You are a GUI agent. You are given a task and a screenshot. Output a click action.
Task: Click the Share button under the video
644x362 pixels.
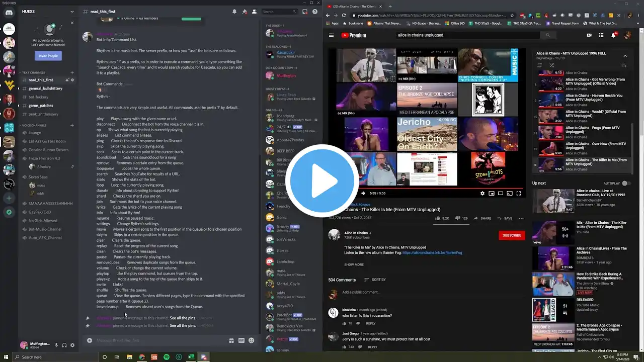point(482,218)
